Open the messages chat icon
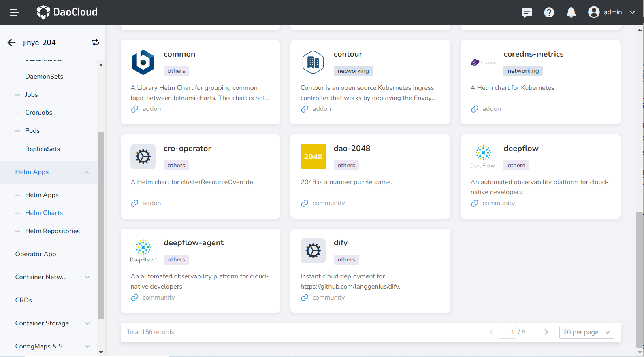This screenshot has width=644, height=357. [527, 13]
